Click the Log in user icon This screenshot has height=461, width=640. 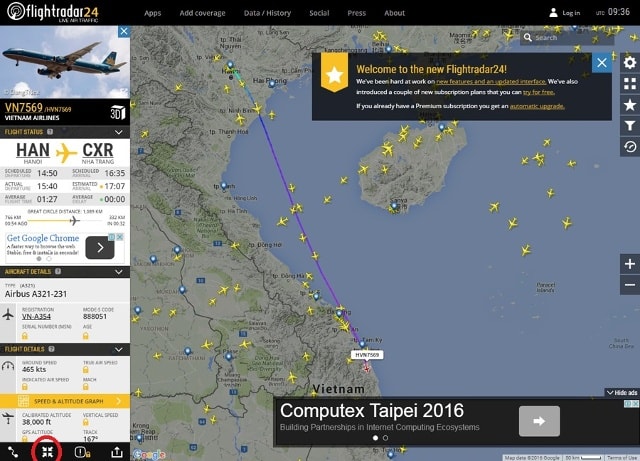[553, 13]
